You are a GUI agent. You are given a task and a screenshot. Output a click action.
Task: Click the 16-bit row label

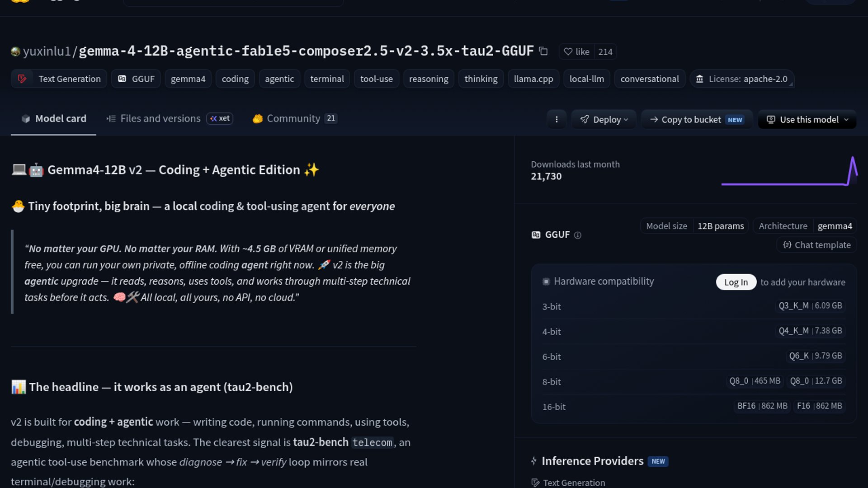pos(554,407)
